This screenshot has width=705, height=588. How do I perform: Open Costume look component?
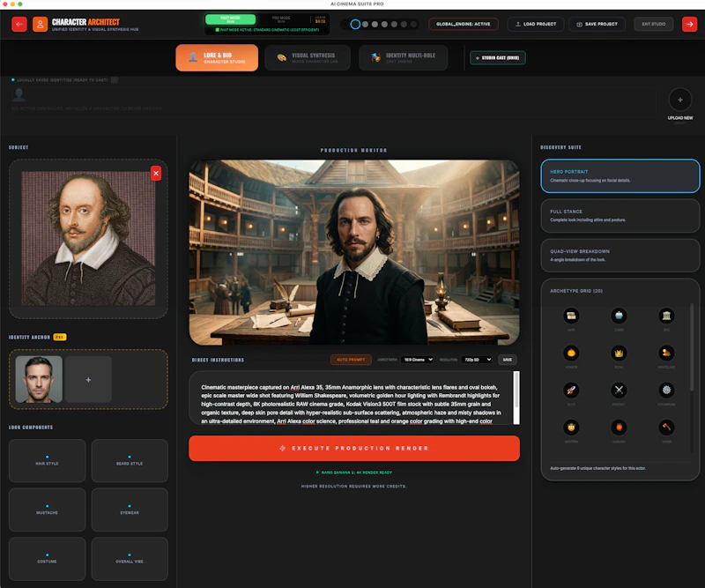pos(48,559)
